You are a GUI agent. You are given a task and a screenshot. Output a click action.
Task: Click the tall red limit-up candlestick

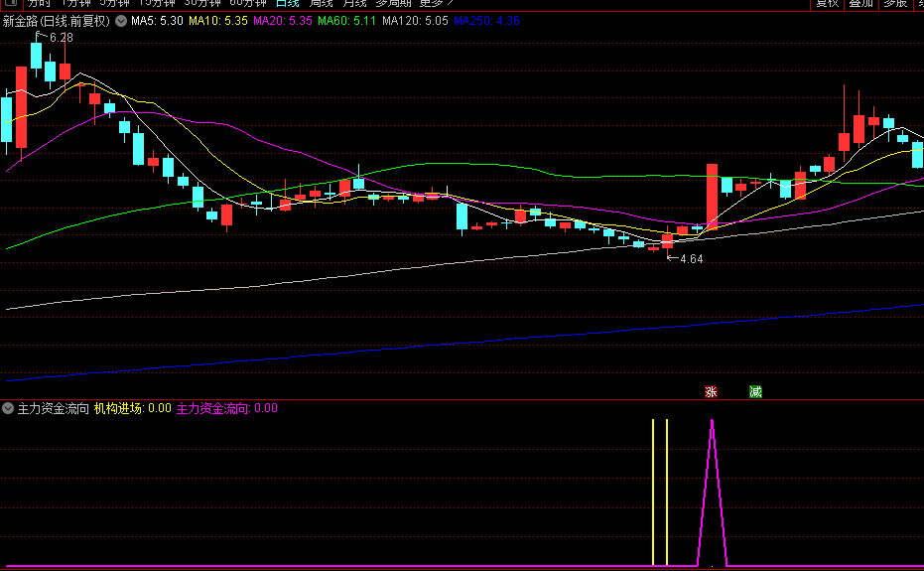click(712, 197)
